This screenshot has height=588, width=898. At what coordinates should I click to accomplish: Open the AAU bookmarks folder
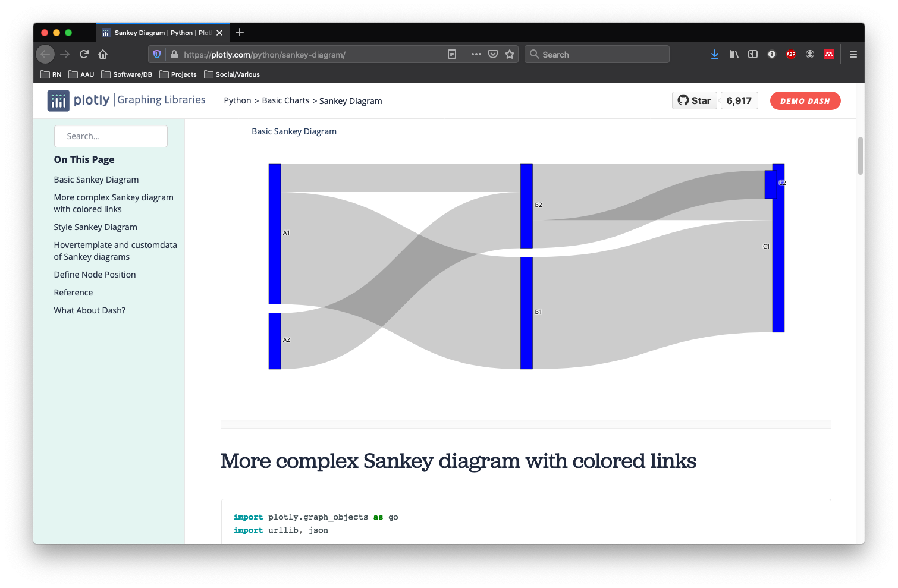click(x=81, y=74)
